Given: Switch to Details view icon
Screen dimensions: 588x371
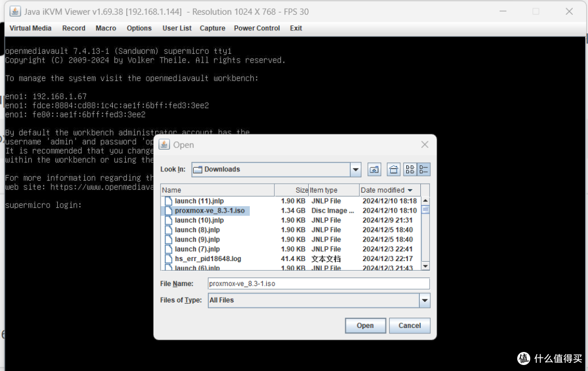Looking at the screenshot, I should point(424,170).
